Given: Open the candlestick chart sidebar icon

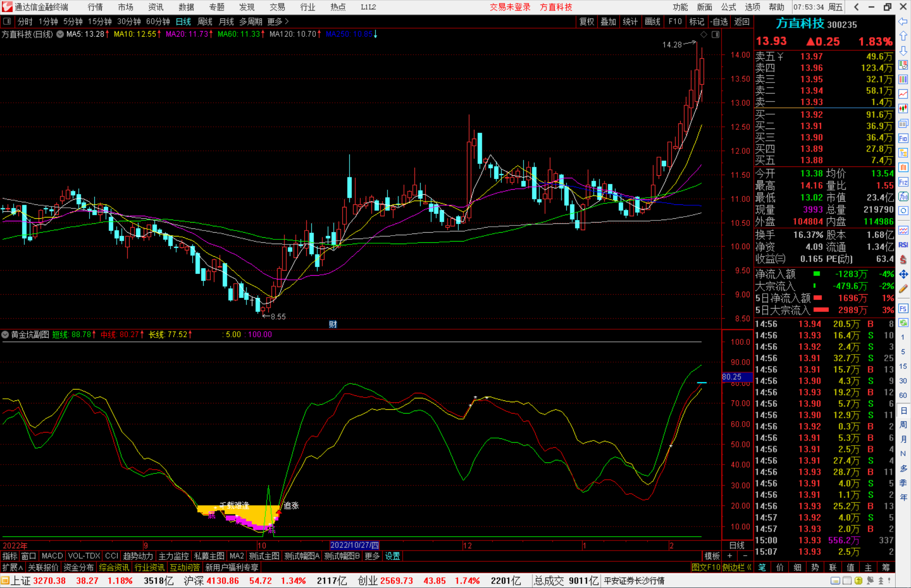Looking at the screenshot, I should (903, 109).
